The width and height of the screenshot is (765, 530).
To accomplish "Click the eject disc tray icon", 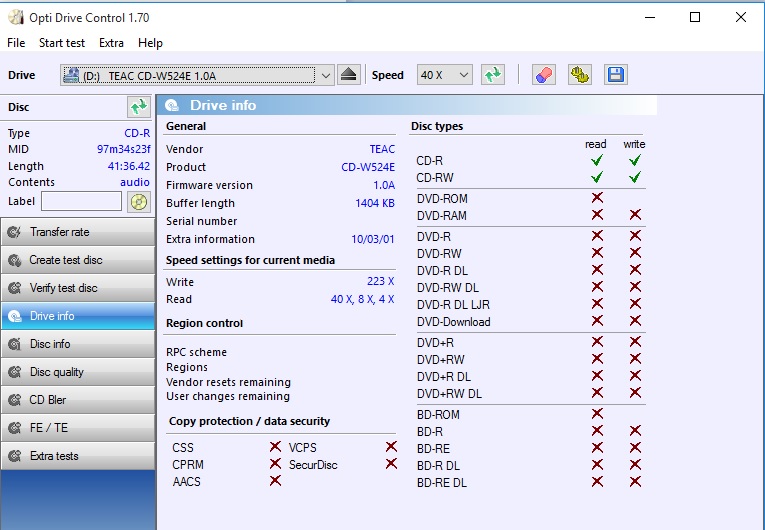I will coord(348,75).
